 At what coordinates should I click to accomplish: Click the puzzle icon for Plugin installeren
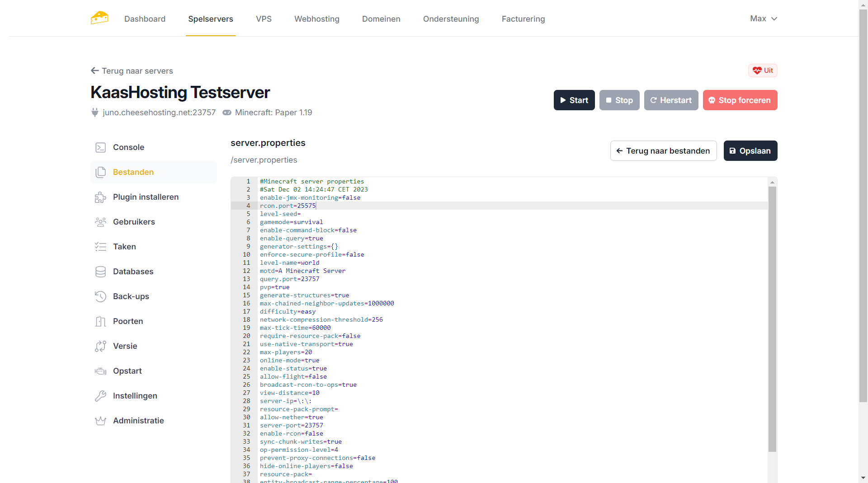pyautogui.click(x=100, y=197)
